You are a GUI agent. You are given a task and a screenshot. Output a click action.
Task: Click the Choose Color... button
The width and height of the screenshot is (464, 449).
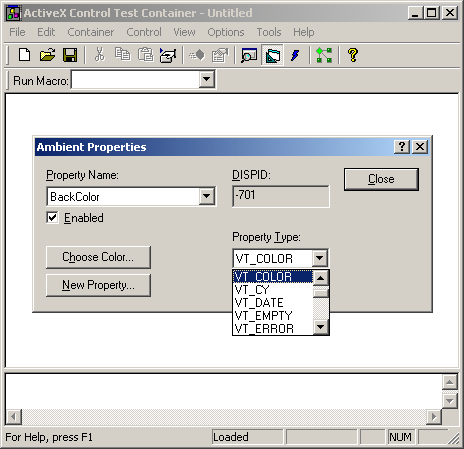98,257
